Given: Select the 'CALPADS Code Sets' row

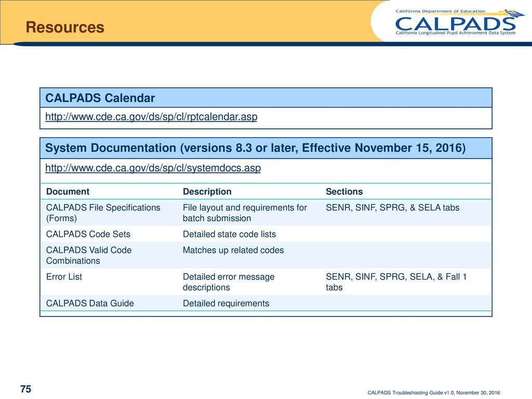Looking at the screenshot, I should (x=265, y=234).
